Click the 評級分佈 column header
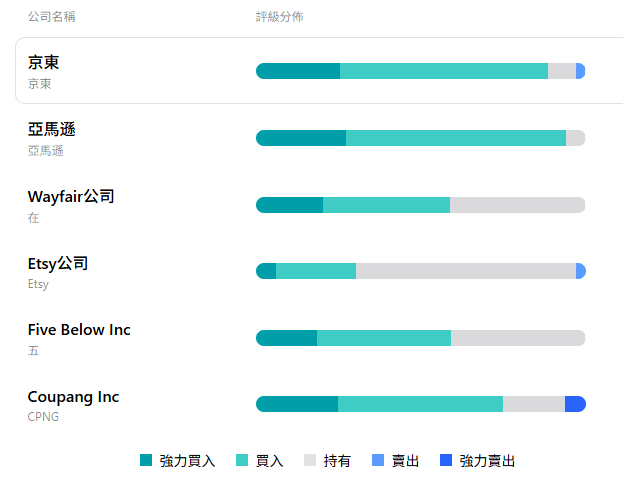Screen dimensions: 623x489 280,17
